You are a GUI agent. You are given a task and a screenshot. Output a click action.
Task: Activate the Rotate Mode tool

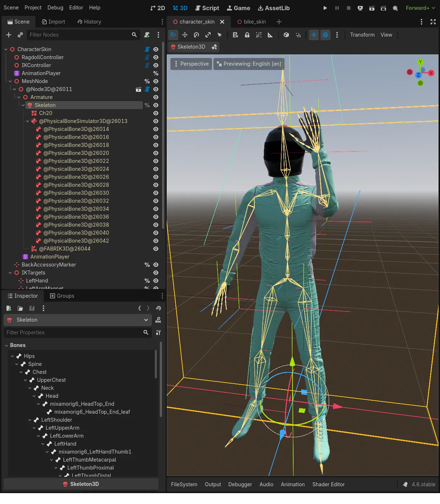click(196, 35)
